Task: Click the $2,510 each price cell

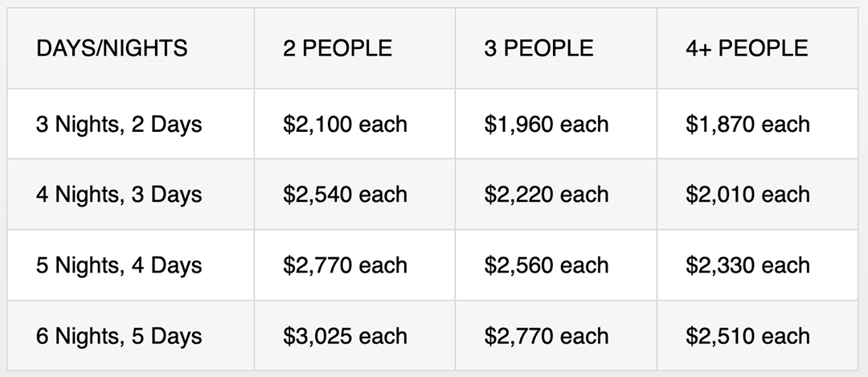Action: click(x=747, y=336)
